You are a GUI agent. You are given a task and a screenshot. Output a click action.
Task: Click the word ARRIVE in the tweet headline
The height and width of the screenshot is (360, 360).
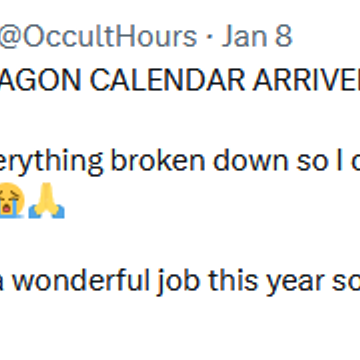tap(302, 81)
